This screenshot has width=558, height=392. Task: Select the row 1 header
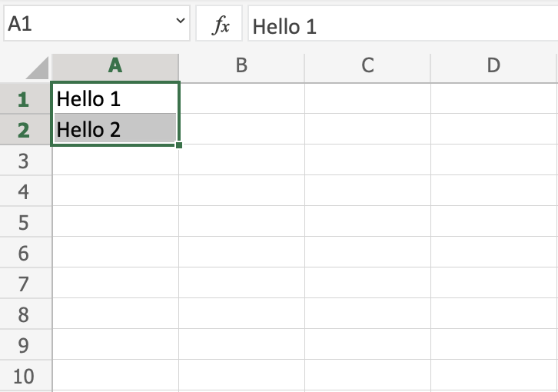[23, 99]
